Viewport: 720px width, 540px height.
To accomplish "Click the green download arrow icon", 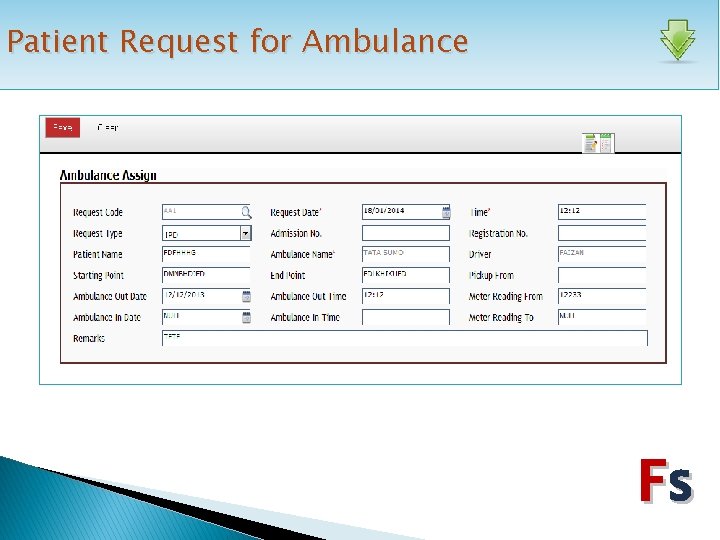I will coord(678,40).
